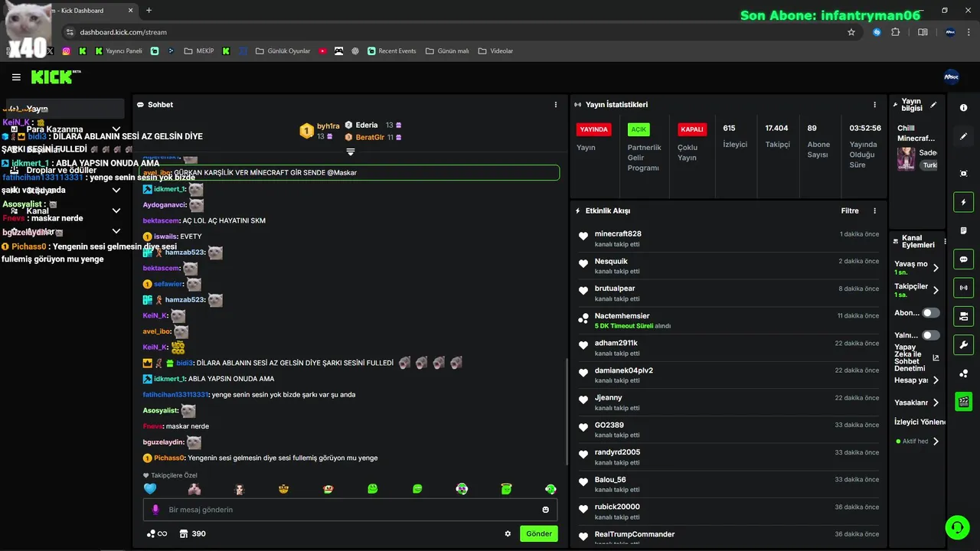Open the hamburger navigation menu
The image size is (980, 551).
pyautogui.click(x=16, y=77)
